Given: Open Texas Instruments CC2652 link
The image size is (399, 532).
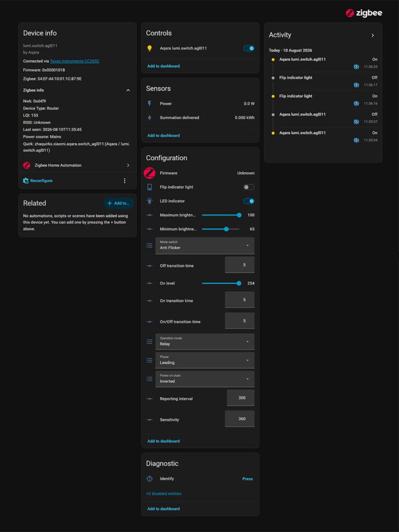Looking at the screenshot, I should pyautogui.click(x=75, y=61).
